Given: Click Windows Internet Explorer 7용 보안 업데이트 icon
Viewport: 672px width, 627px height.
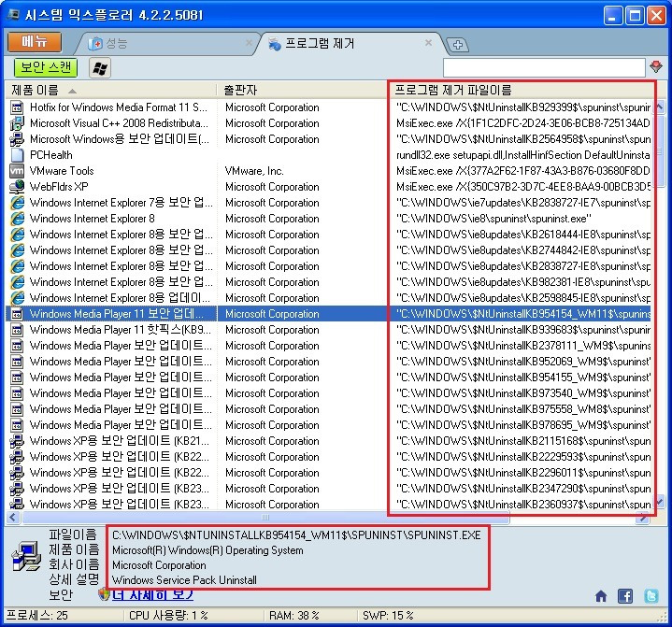Looking at the screenshot, I should (x=17, y=202).
